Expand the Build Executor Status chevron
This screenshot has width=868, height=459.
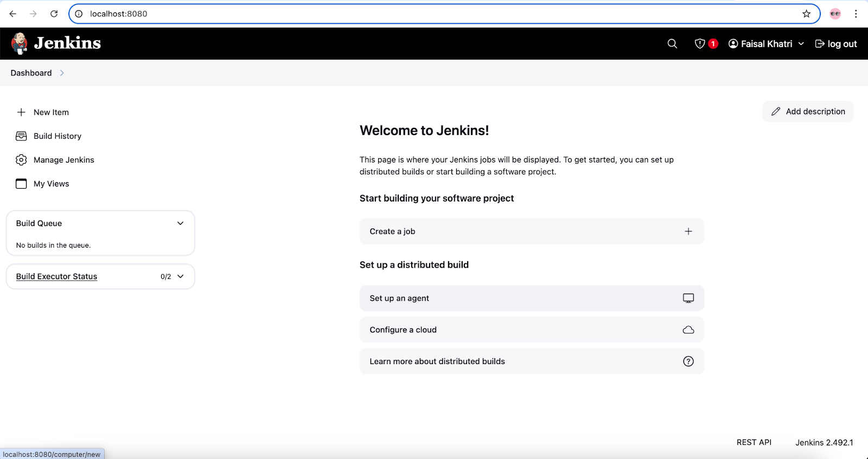click(x=181, y=276)
